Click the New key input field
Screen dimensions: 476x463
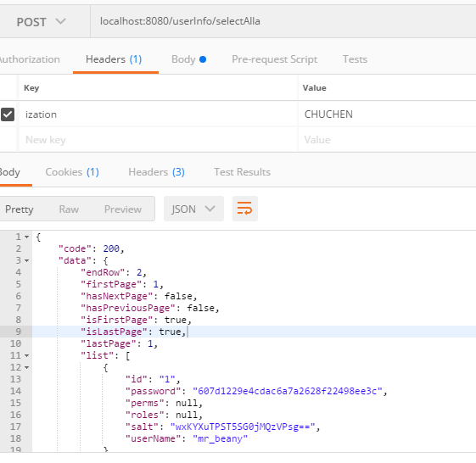point(158,140)
